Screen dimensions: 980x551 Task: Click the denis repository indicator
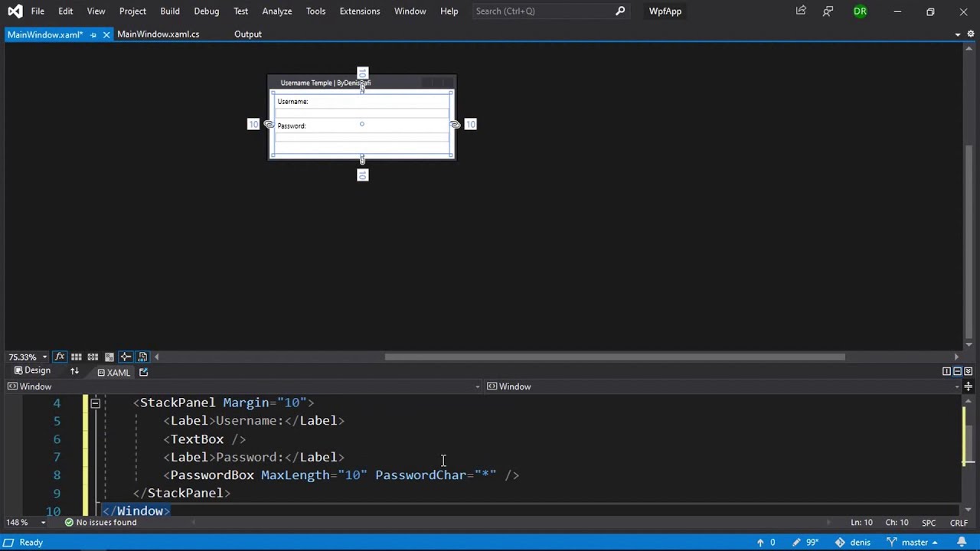pyautogui.click(x=853, y=543)
